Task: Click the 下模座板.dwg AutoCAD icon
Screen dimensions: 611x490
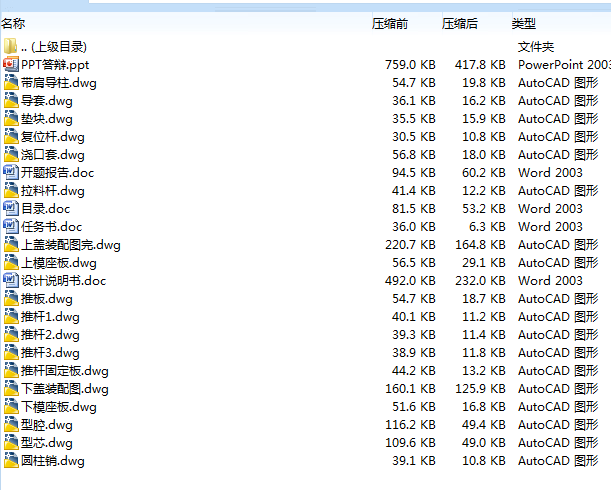Action: [11, 407]
